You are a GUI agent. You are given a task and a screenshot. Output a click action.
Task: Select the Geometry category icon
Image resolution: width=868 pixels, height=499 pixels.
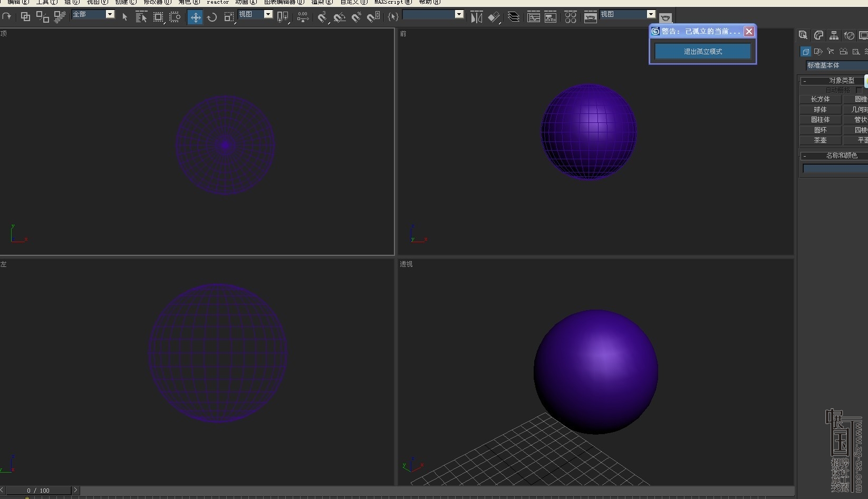[x=805, y=51]
